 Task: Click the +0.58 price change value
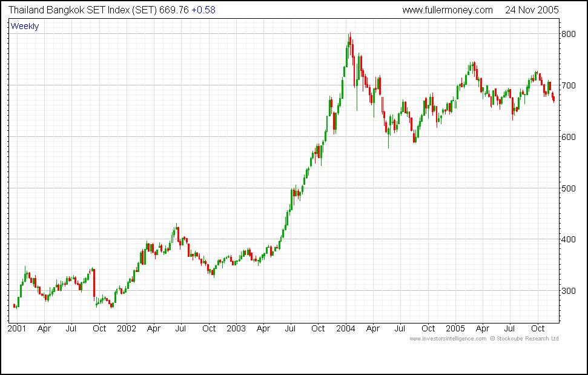[203, 10]
